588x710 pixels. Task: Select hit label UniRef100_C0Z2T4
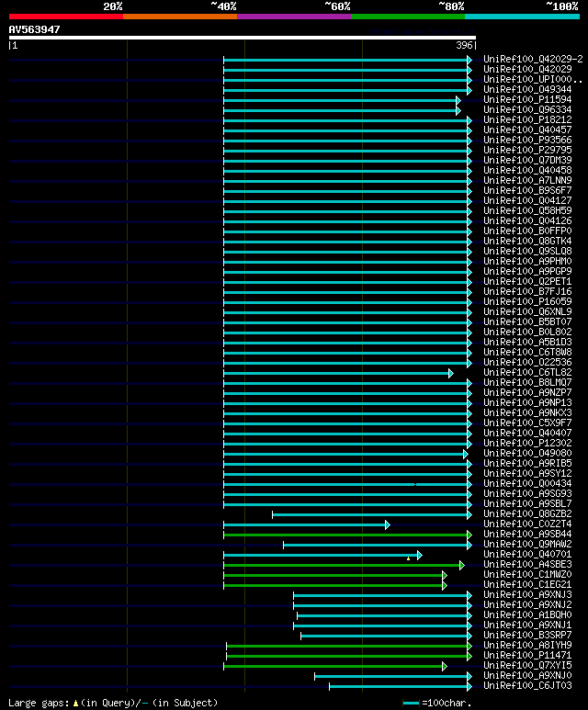point(527,524)
